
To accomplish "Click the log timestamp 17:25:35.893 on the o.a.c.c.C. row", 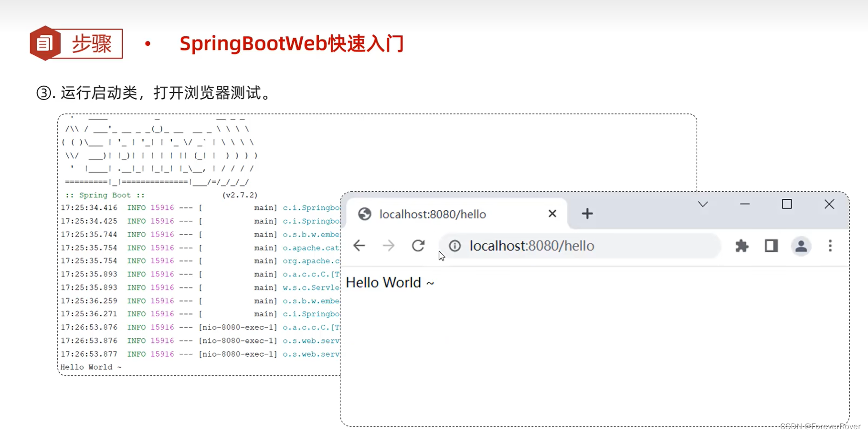I will 89,274.
